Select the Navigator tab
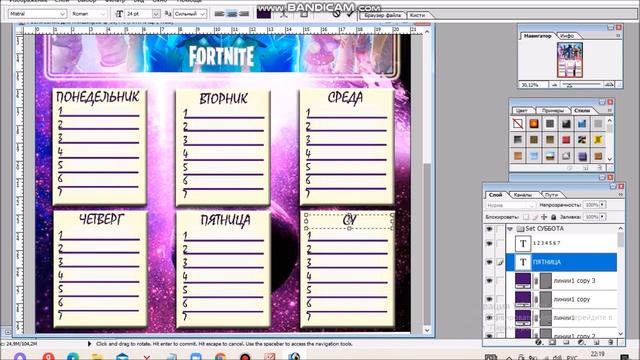640x360 pixels. pos(537,36)
